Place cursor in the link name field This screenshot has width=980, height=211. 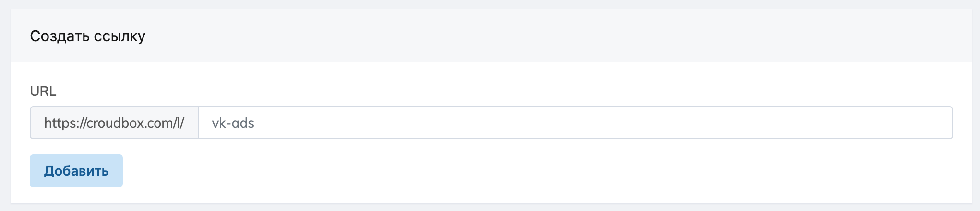575,123
